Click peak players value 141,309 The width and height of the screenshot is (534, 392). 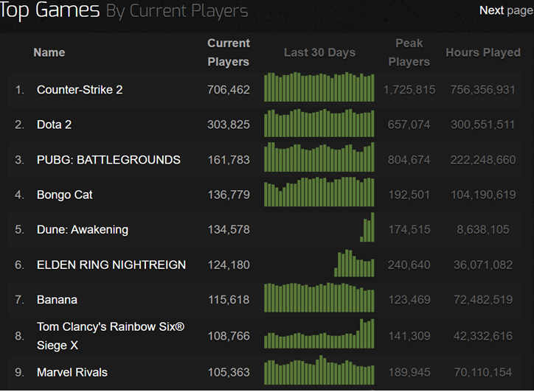point(409,336)
